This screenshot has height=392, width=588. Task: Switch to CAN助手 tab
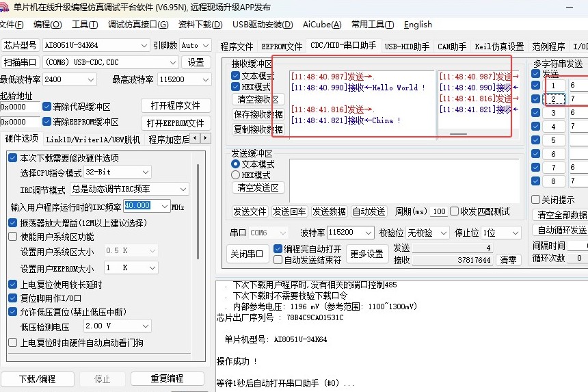click(452, 47)
